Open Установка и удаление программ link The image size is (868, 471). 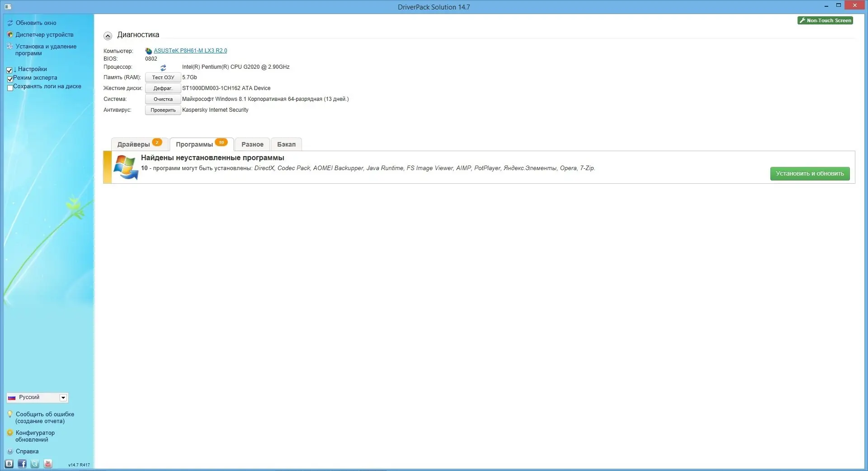coord(46,50)
